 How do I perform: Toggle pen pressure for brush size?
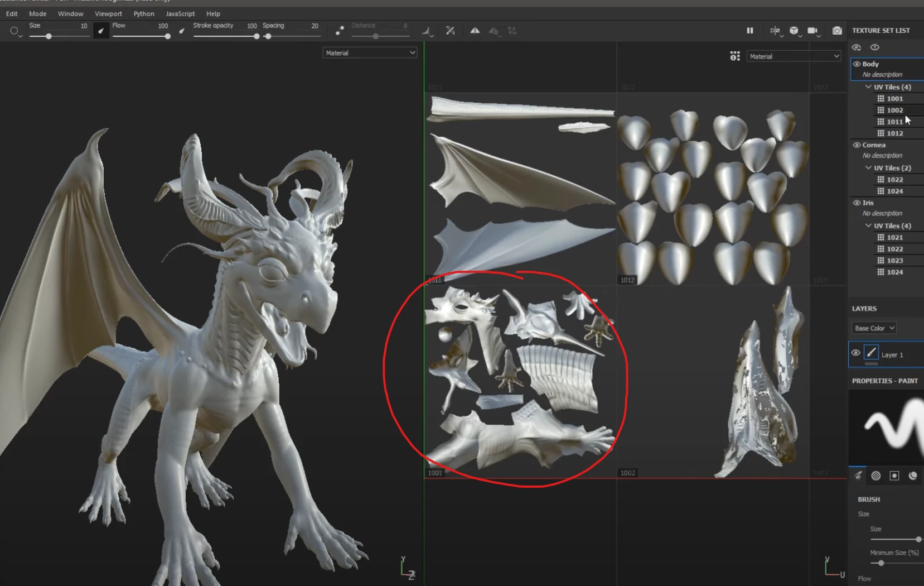click(x=101, y=31)
